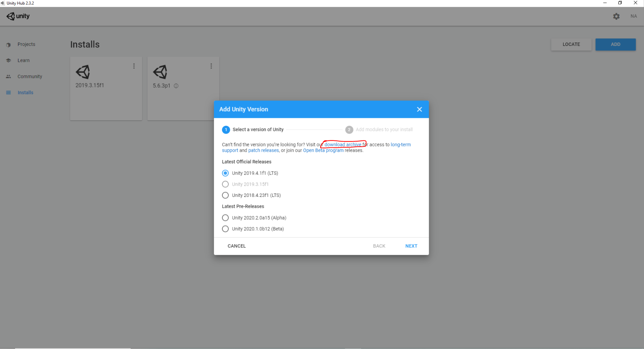Switch to the Installs section
The height and width of the screenshot is (349, 644).
(x=26, y=93)
